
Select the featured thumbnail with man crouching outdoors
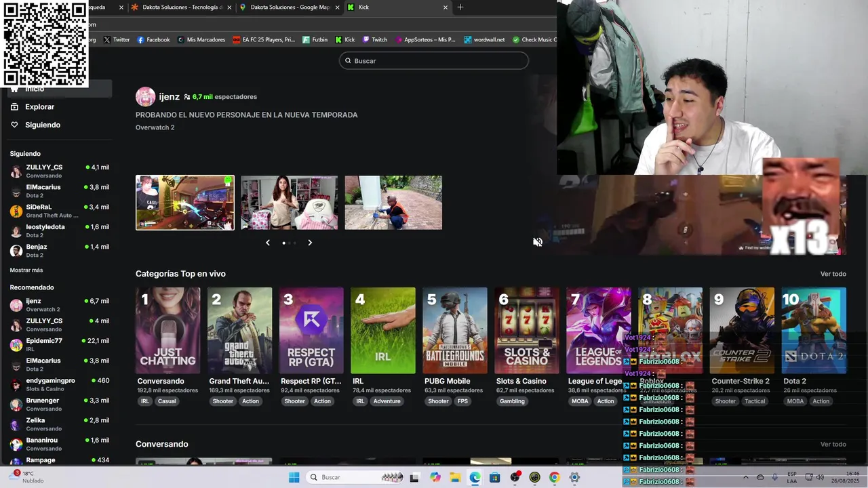point(393,203)
